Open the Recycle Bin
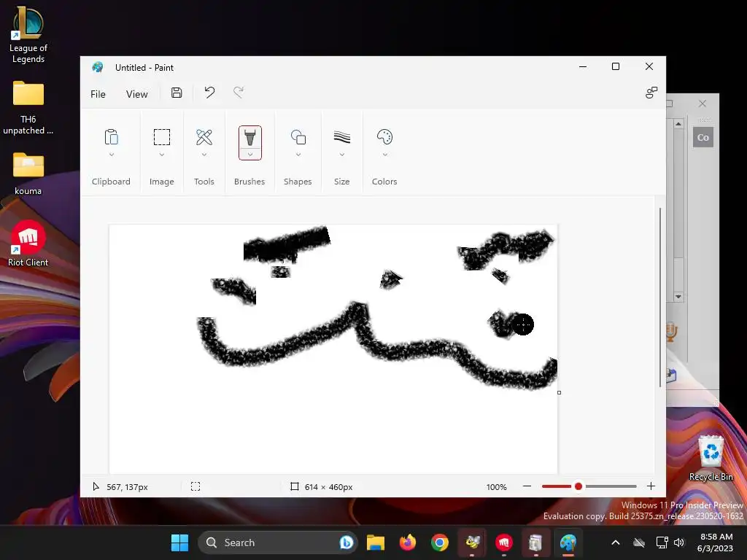 tap(711, 458)
